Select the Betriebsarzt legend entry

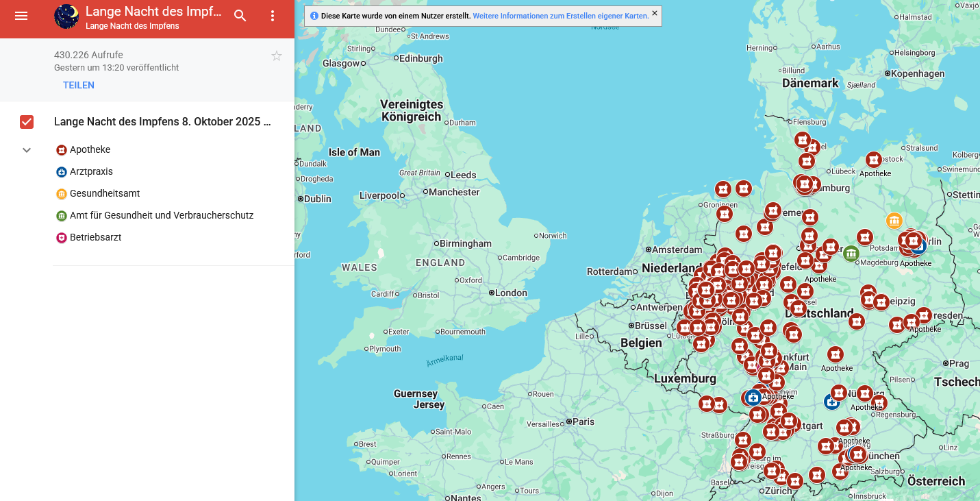[95, 237]
